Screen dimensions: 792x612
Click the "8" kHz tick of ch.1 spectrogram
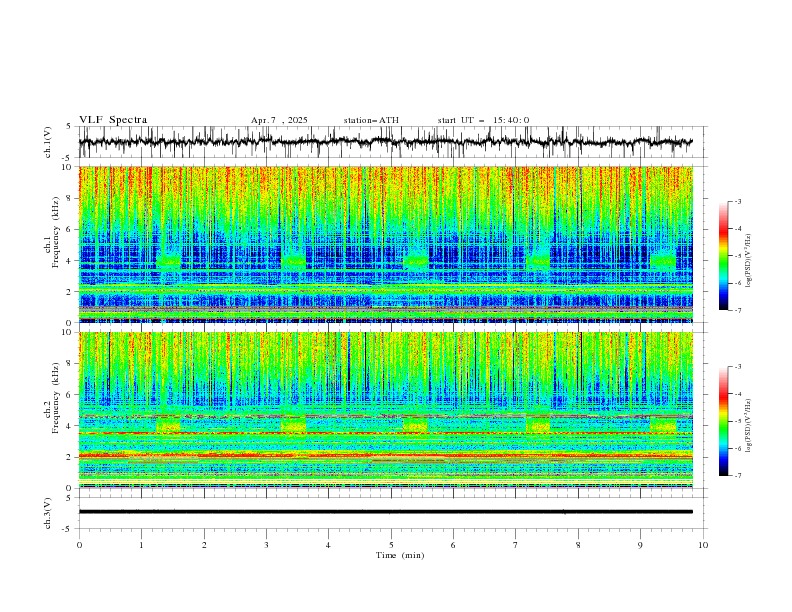coord(71,198)
